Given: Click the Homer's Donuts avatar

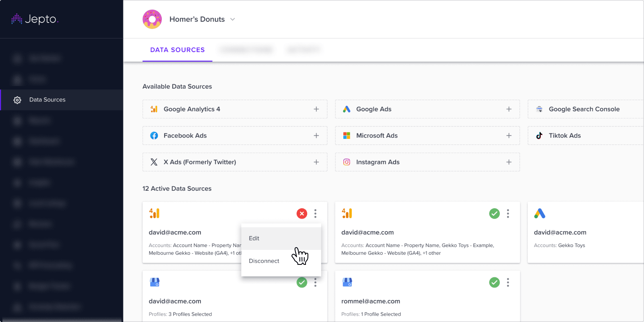Looking at the screenshot, I should coord(152,19).
